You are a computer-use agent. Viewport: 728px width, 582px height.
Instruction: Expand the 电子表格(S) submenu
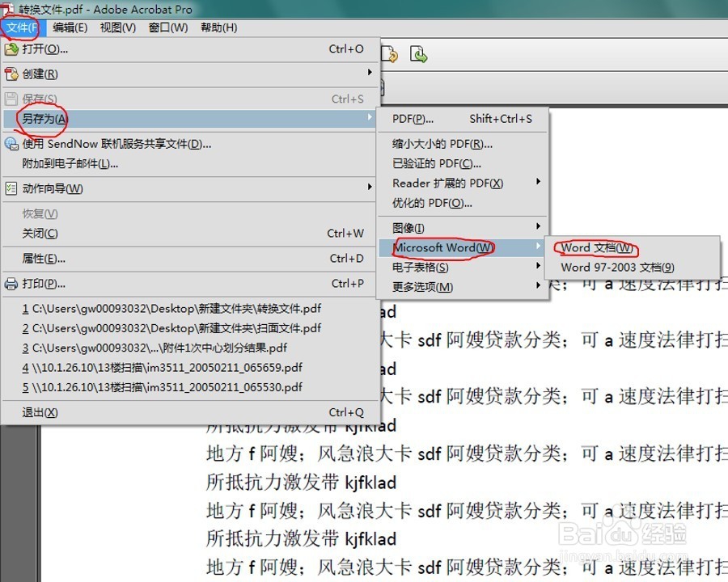click(x=463, y=268)
